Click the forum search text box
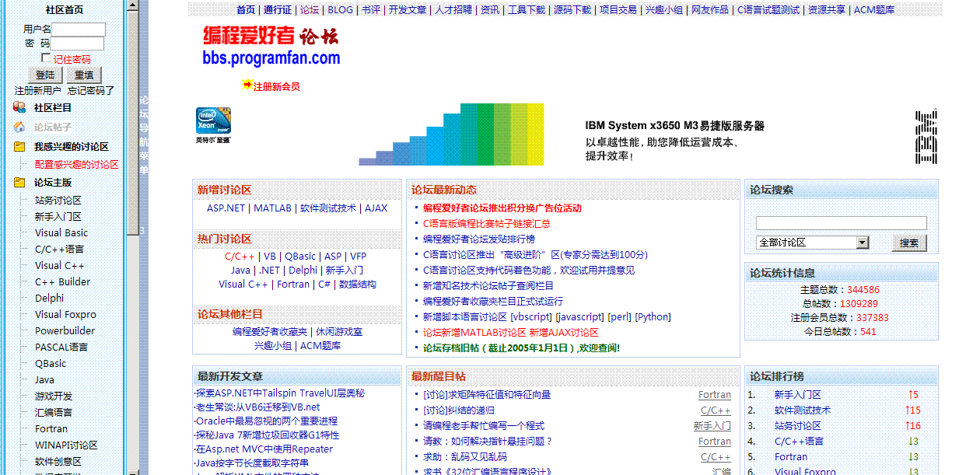This screenshot has width=980, height=475. 842,223
